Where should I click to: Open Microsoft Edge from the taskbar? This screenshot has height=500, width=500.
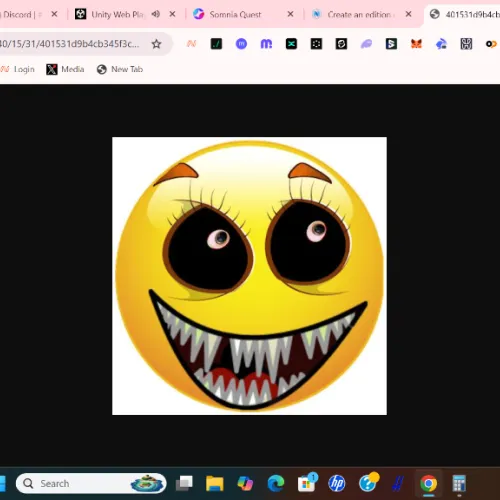276,483
